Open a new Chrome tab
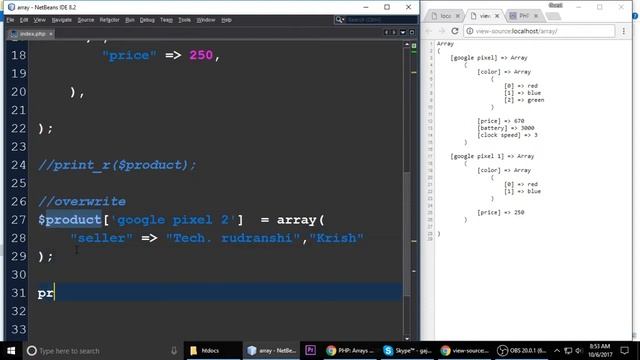Screen dimensions: 640x360 pos(553,16)
